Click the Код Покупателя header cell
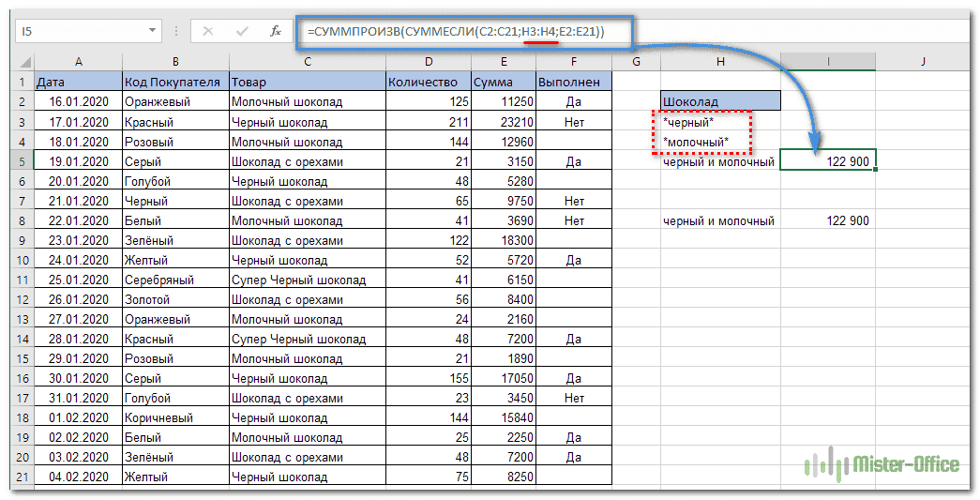 174,82
